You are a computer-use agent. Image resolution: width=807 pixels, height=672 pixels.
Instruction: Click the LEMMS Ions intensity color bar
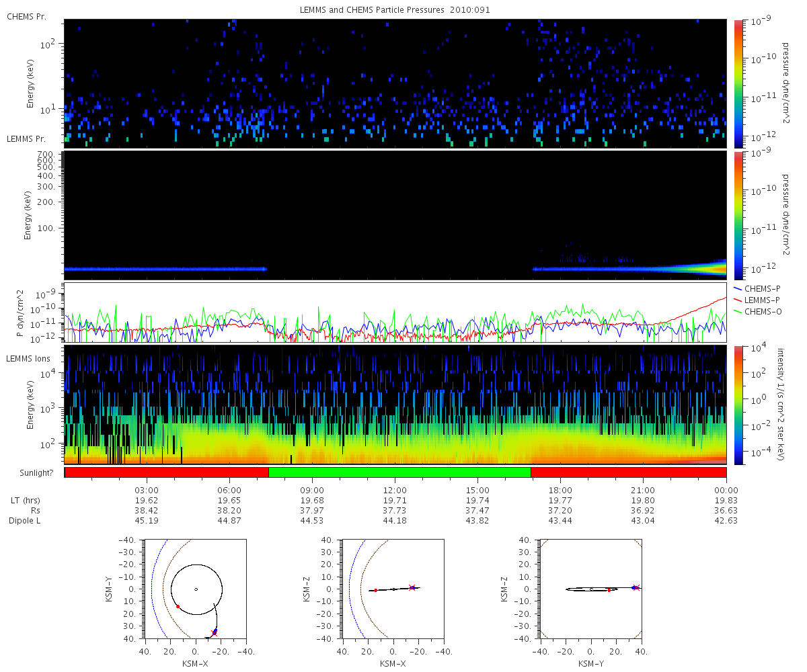click(x=738, y=405)
